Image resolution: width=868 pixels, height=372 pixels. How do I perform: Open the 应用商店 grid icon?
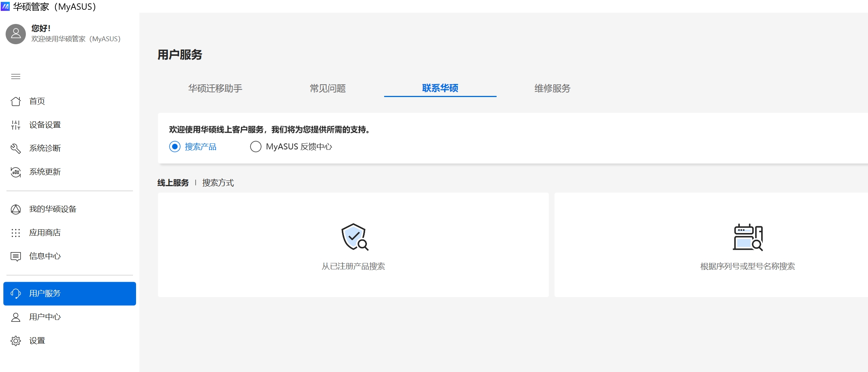16,233
